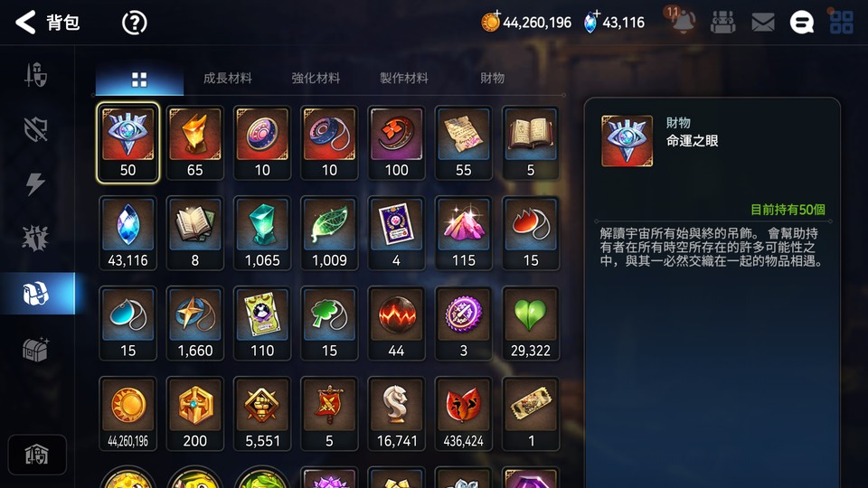
Task: Open the envelope mail icon
Action: point(763,22)
